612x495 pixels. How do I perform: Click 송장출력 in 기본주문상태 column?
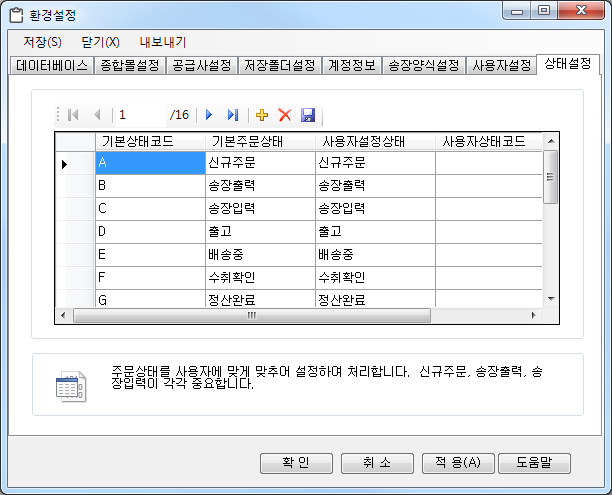coord(260,186)
